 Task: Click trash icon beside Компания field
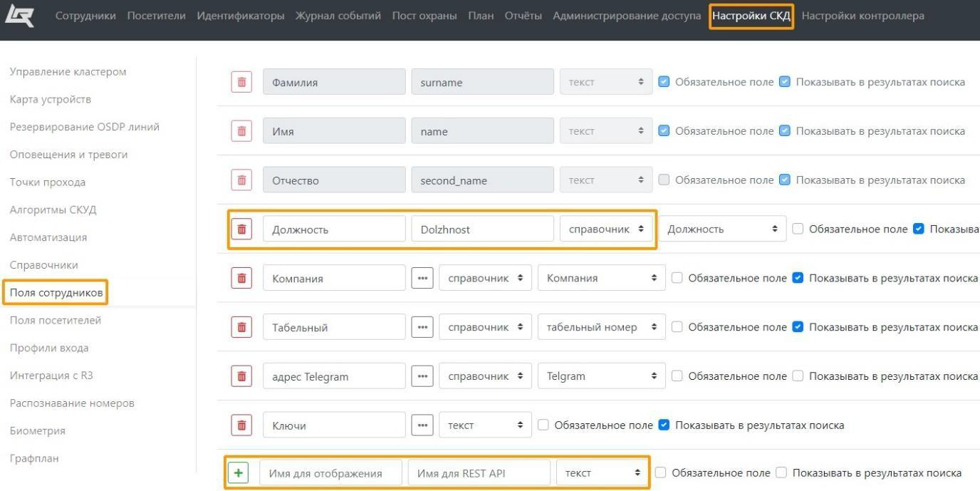242,278
